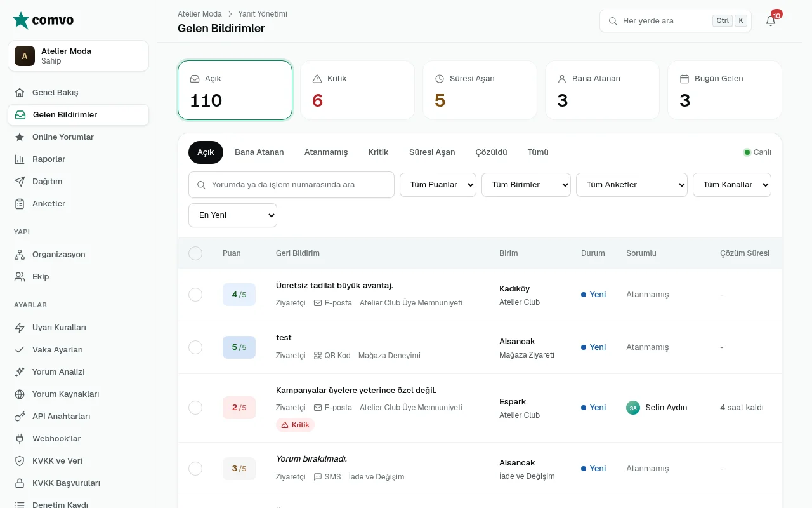This screenshot has height=508, width=812.
Task: Open the En Yeni sort dropdown
Action: click(233, 215)
